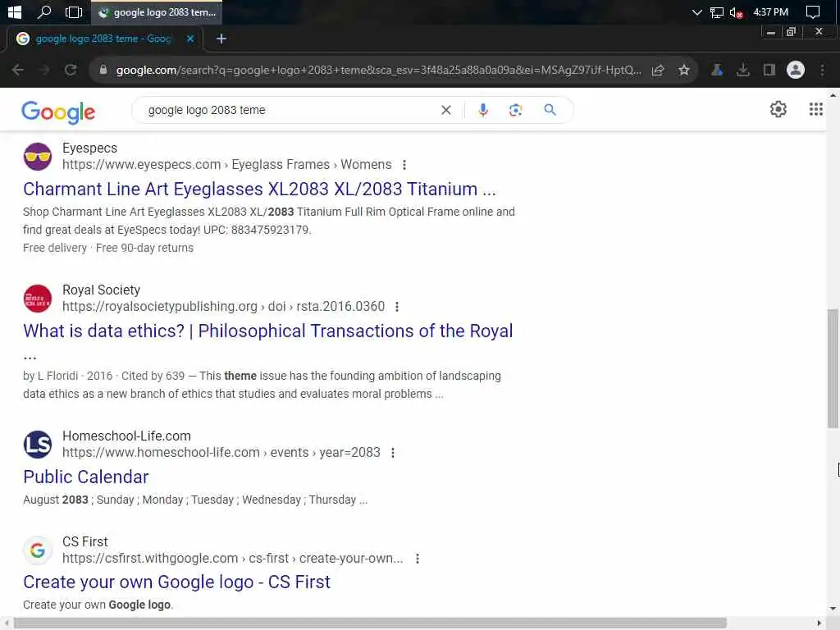Open a new browser tab
840x630 pixels.
221,39
